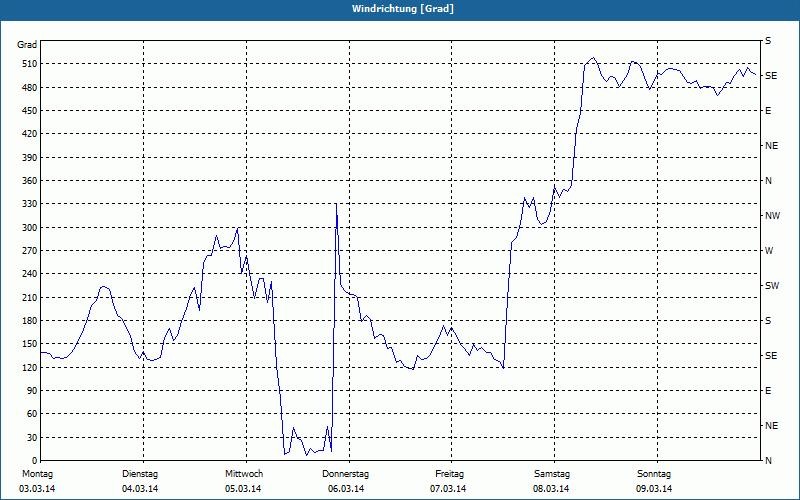Select the 'Donnerstag' day label
The width and height of the screenshot is (800, 500).
[345, 474]
